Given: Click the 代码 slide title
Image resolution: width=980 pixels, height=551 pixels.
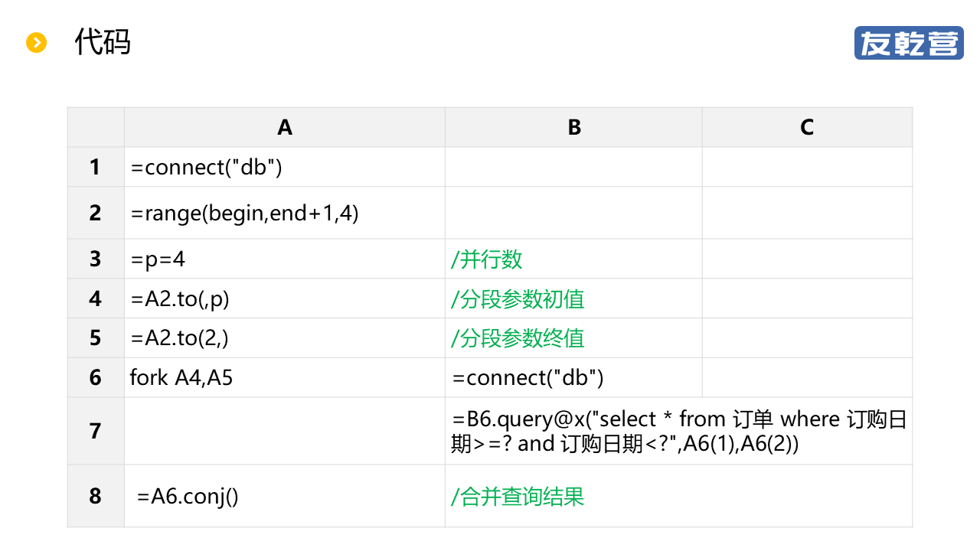Looking at the screenshot, I should click(103, 42).
